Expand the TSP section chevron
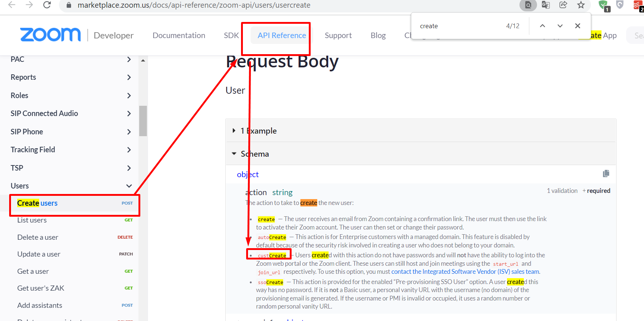 click(129, 168)
